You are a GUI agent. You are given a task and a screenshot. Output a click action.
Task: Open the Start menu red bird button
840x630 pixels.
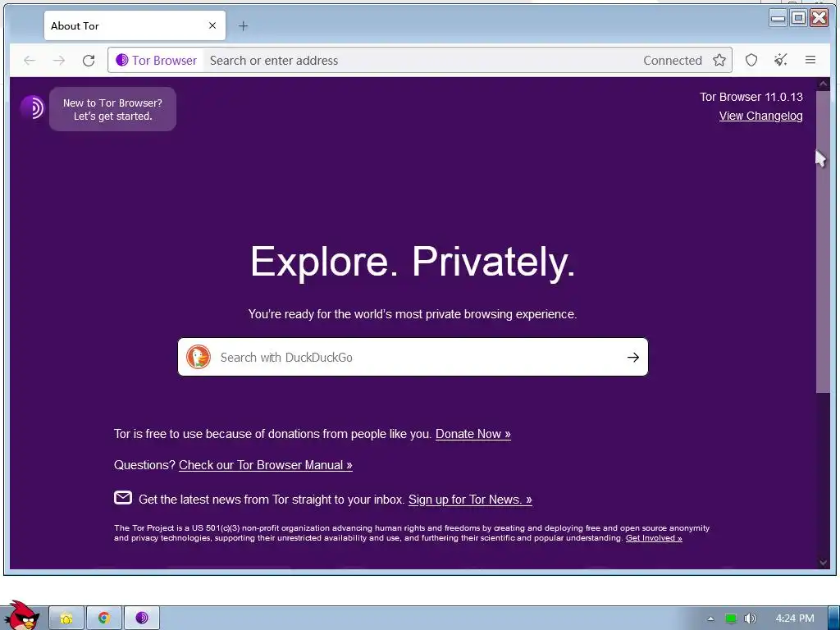tap(21, 615)
